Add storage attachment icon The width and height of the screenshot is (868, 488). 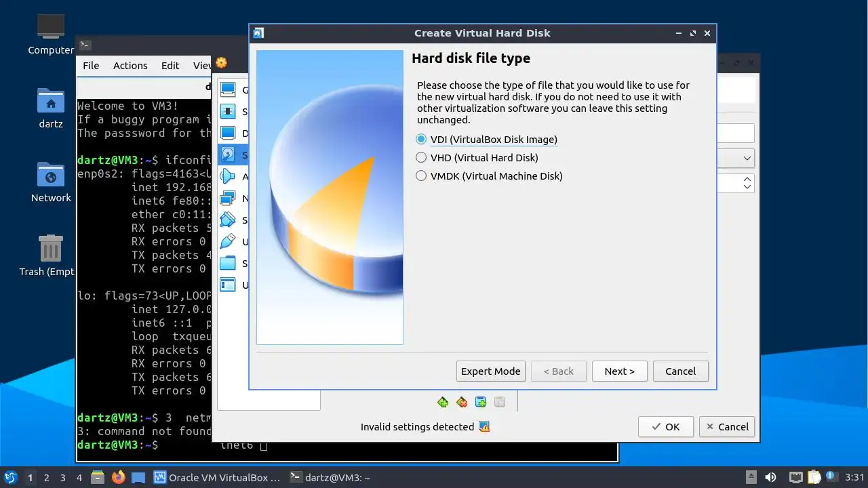tap(481, 402)
